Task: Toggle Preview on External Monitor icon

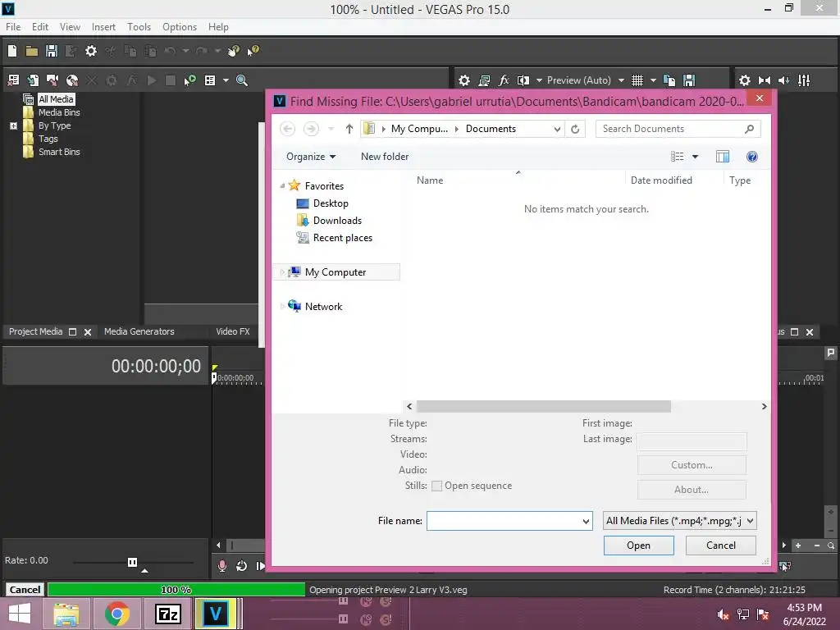Action: coord(484,80)
